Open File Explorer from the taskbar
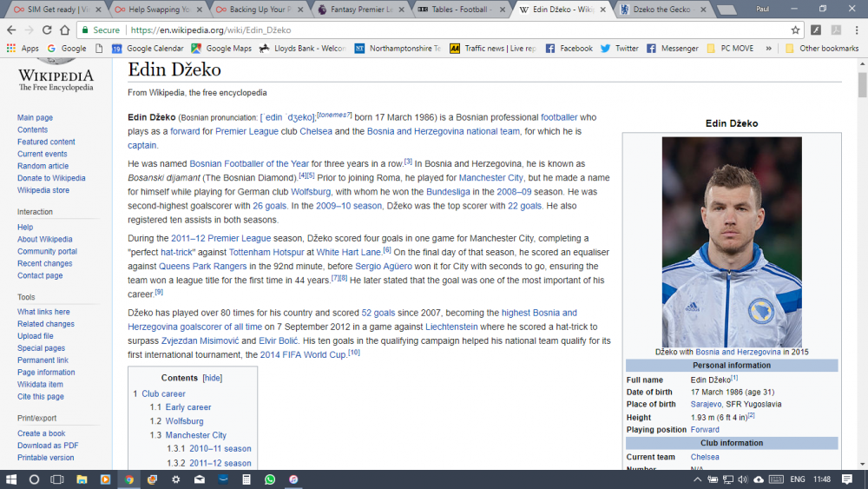 pos(82,479)
